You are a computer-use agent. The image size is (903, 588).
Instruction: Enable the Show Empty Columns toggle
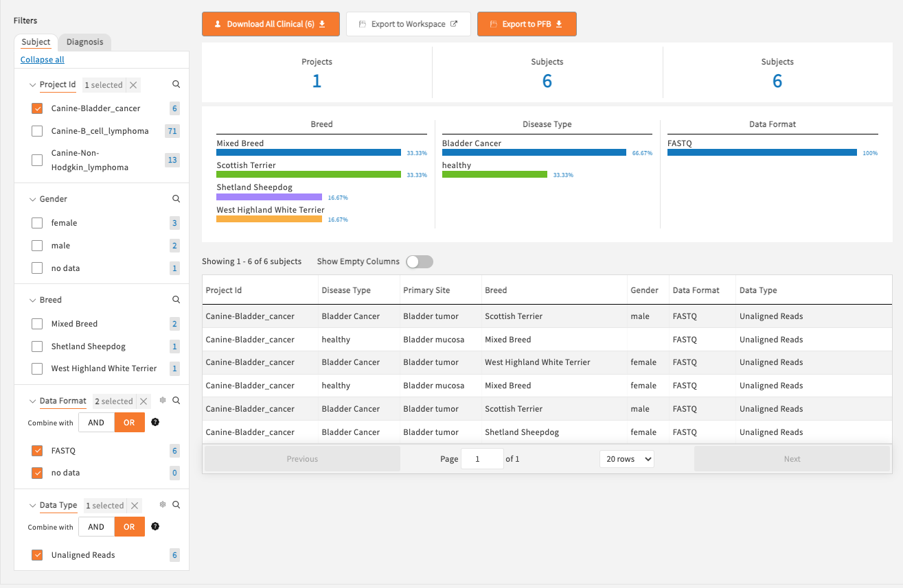419,261
